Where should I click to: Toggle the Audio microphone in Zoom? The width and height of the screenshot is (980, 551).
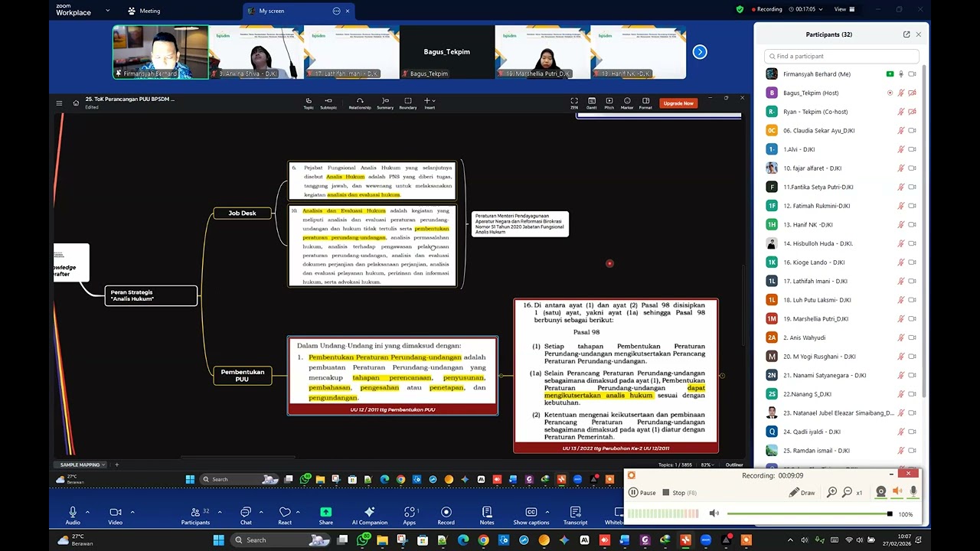coord(73,516)
